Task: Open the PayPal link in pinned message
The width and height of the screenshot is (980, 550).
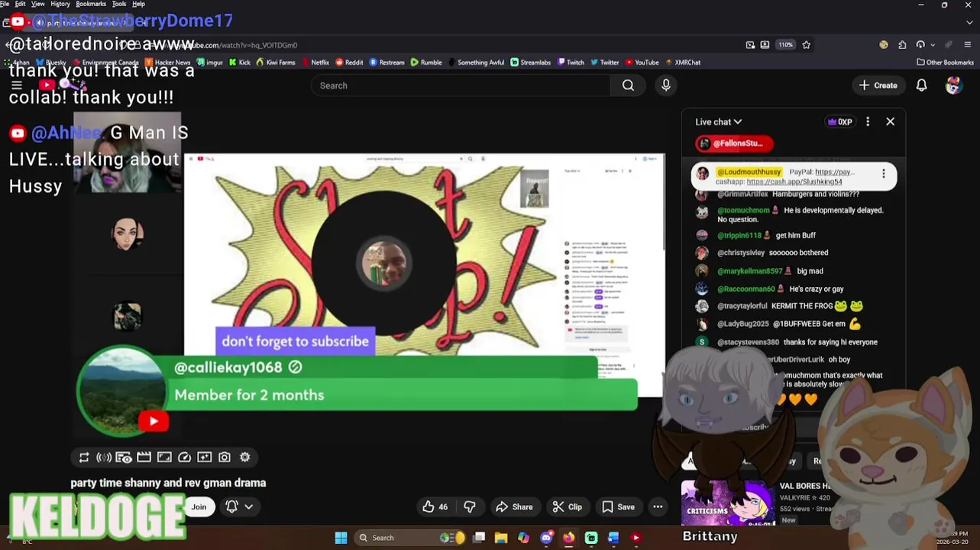Action: (833, 172)
